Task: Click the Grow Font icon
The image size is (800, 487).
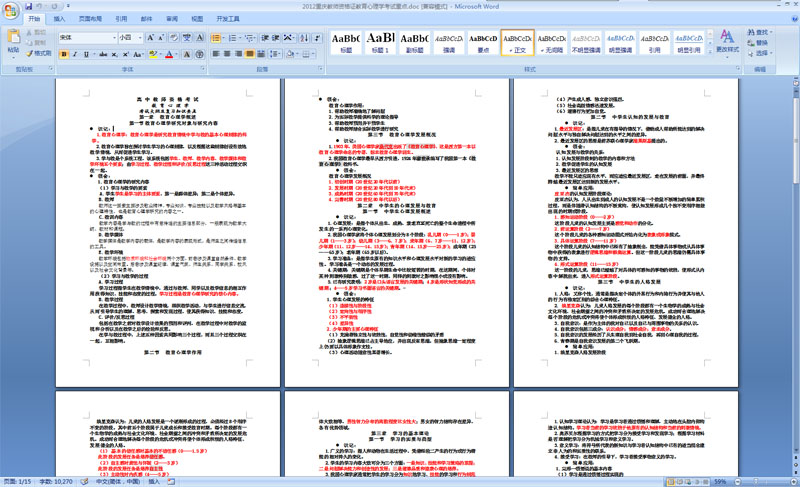Action: click(151, 38)
